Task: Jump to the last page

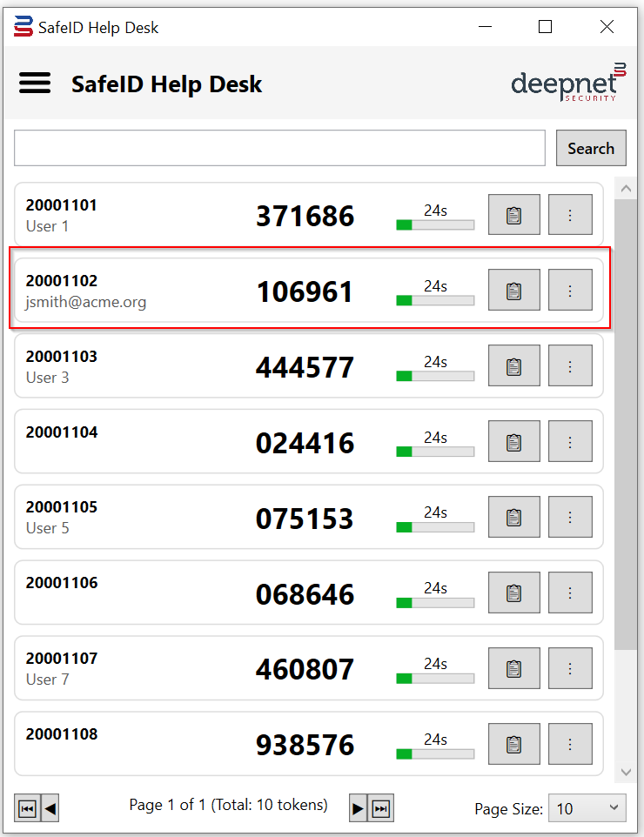Action: coord(380,808)
